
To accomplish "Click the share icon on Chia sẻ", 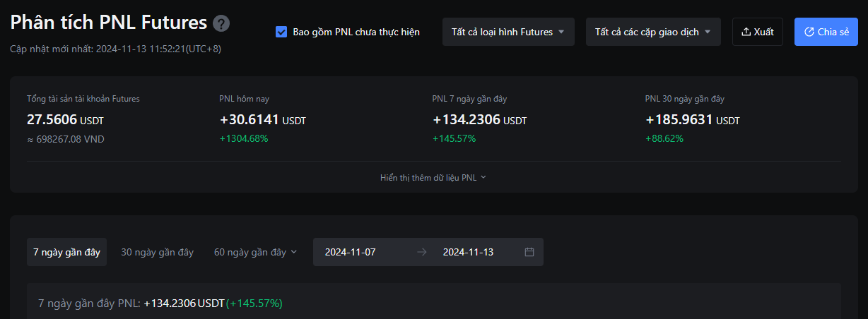I will pyautogui.click(x=809, y=32).
